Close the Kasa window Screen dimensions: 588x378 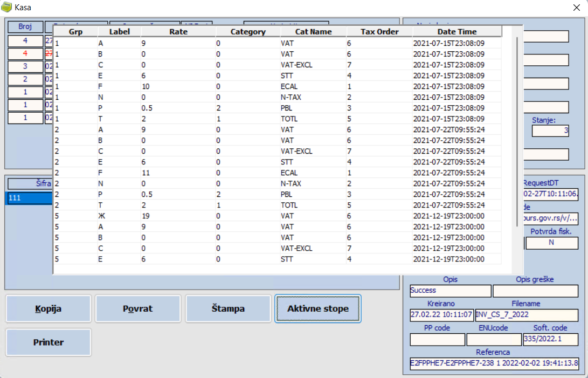click(576, 8)
